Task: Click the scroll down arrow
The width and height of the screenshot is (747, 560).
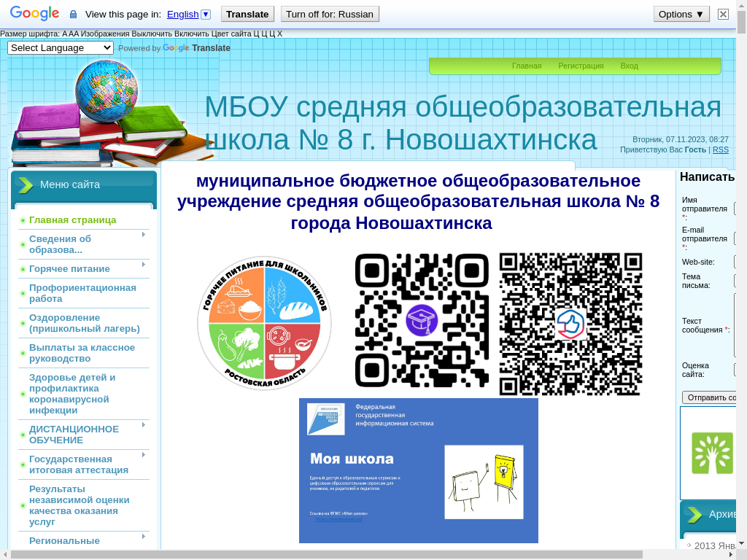Action: pos(741,543)
